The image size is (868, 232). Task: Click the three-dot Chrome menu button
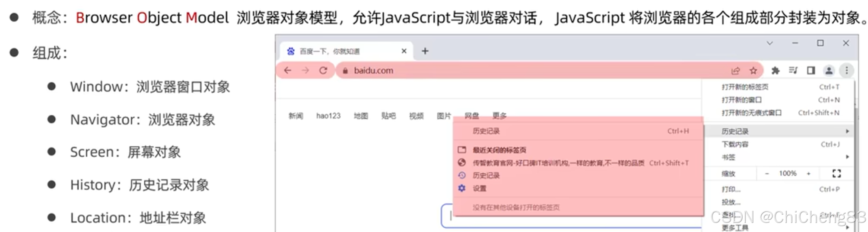(846, 70)
